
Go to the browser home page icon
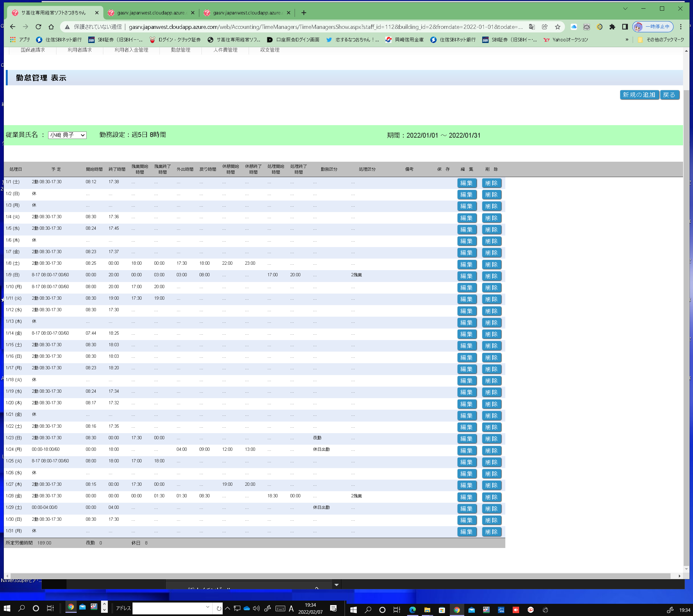(51, 27)
